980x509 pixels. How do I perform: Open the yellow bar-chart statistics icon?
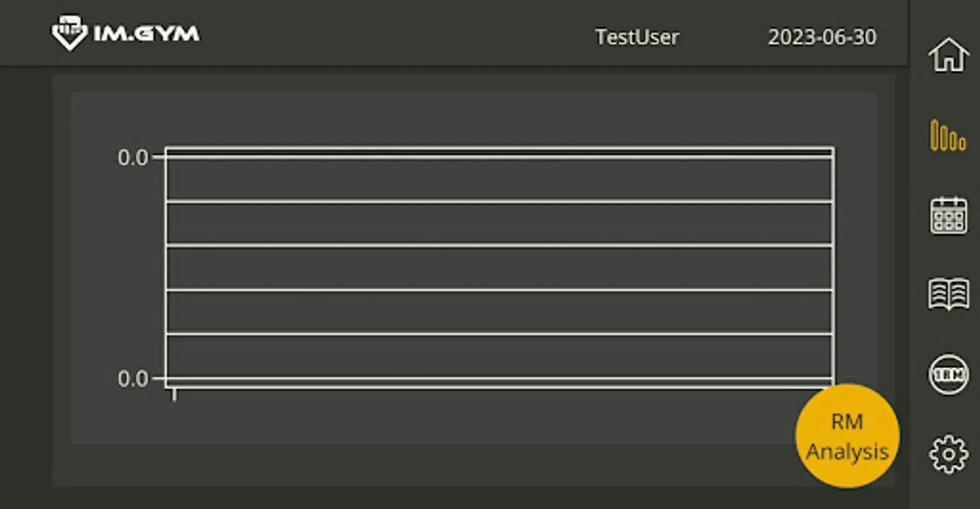click(948, 136)
